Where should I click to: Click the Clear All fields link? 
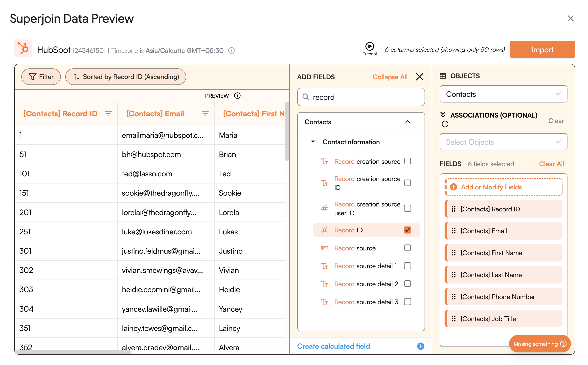[551, 164]
